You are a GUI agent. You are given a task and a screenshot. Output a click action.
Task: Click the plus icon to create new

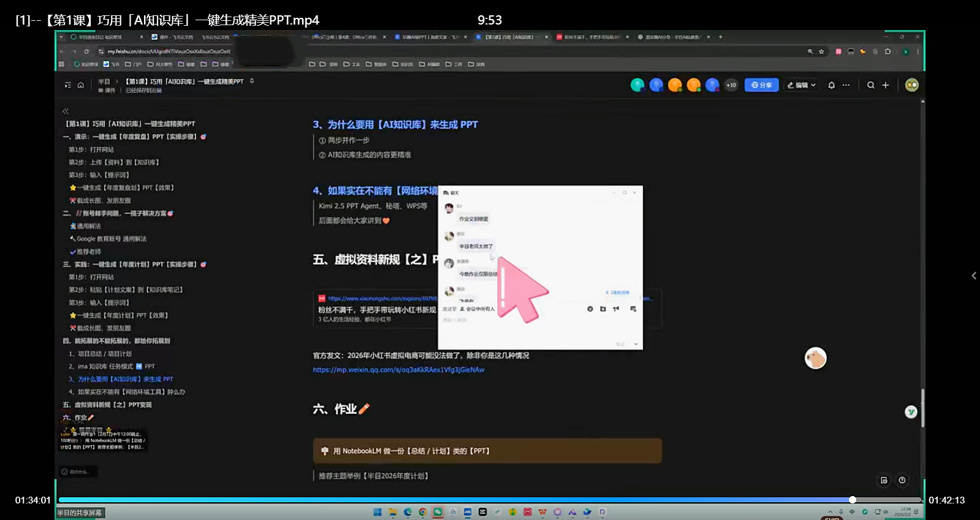885,85
